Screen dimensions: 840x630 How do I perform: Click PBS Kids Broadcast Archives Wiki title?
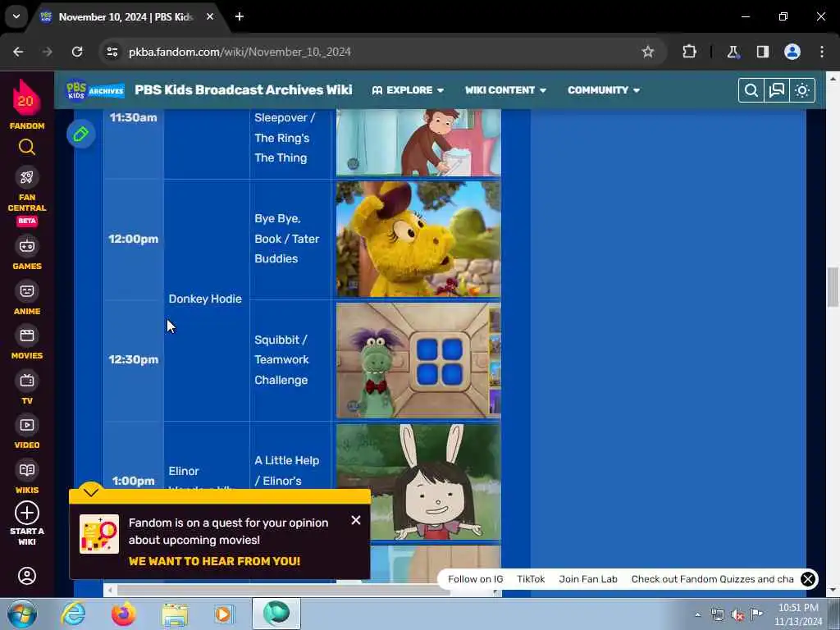(243, 90)
